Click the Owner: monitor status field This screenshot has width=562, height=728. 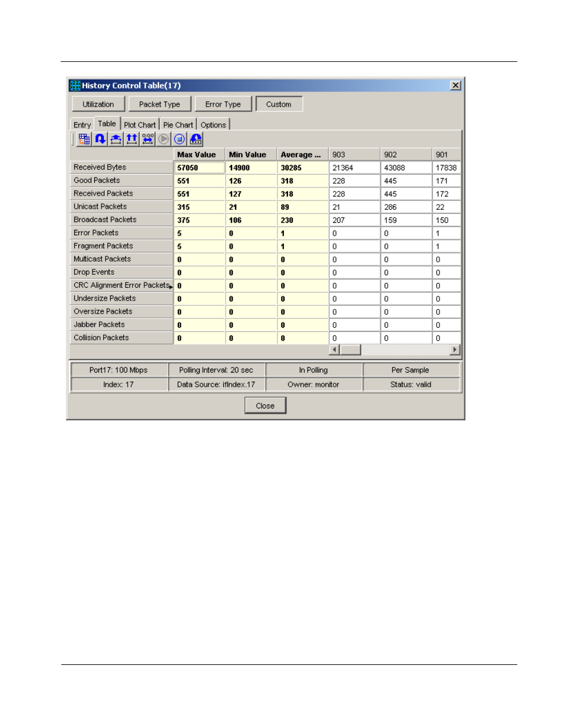[x=313, y=384]
